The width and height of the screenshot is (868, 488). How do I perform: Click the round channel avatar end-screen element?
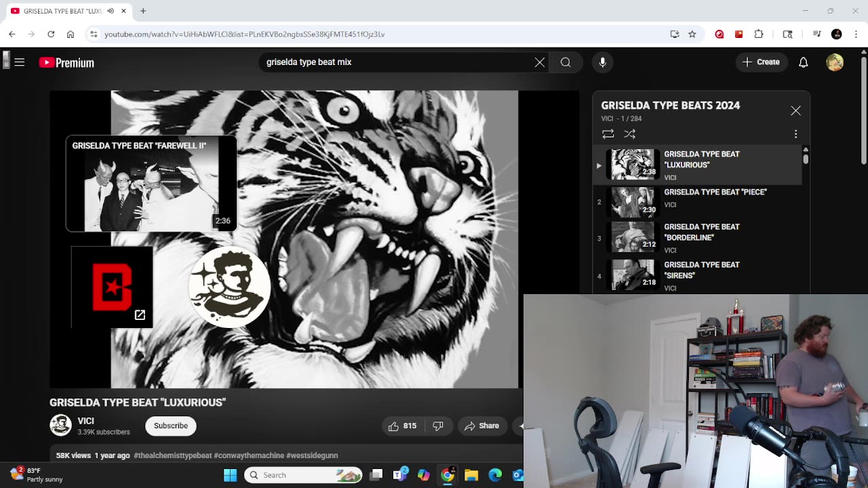(229, 287)
